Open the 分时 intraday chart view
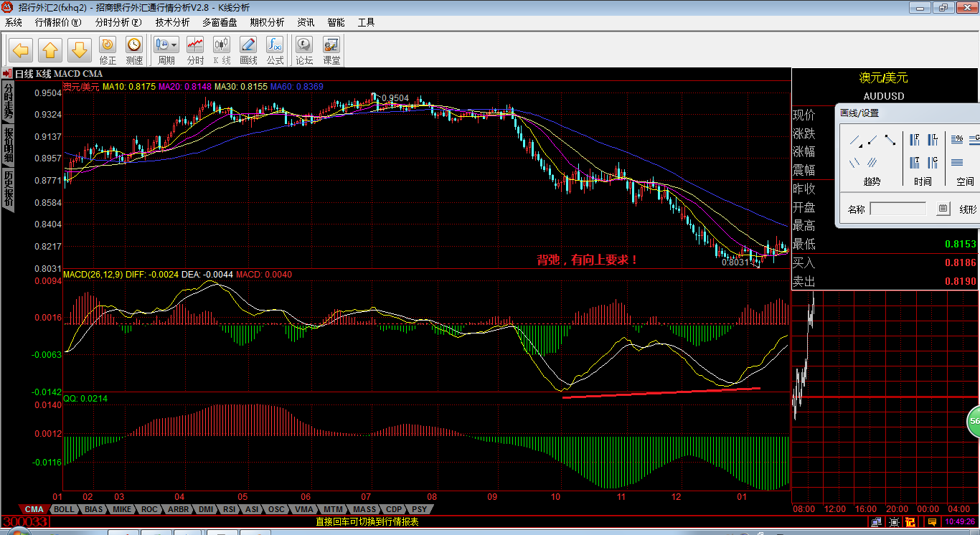This screenshot has height=535, width=980. [x=195, y=50]
